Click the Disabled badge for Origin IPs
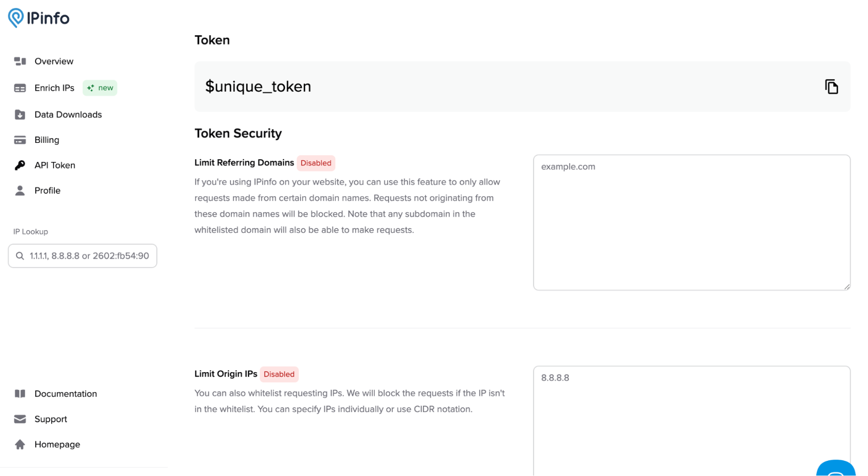This screenshot has height=476, width=868. [279, 374]
